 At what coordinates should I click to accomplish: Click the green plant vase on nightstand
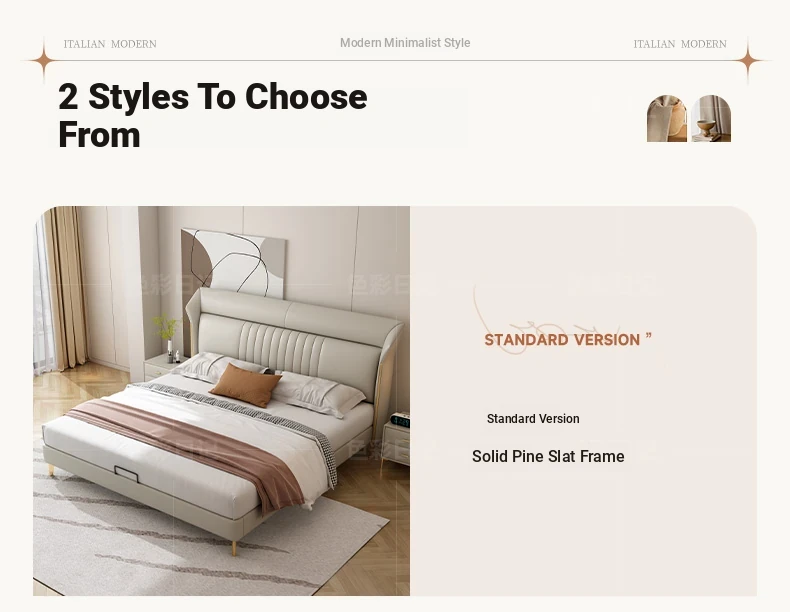click(166, 336)
